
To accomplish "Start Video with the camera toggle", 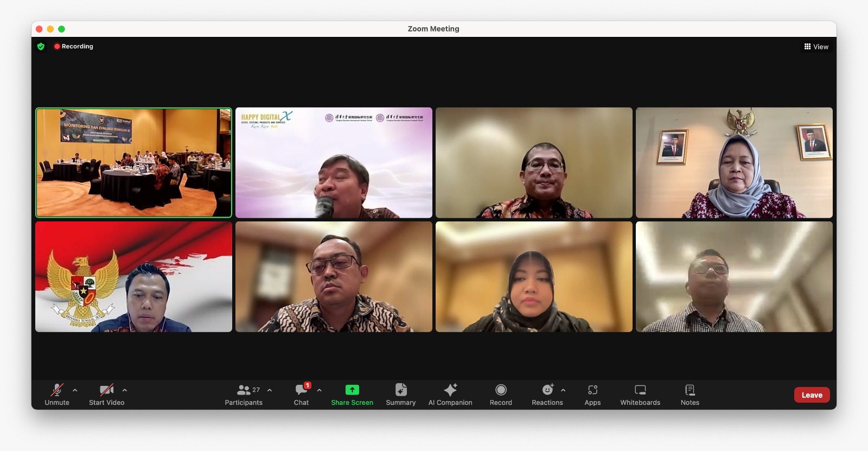I will (107, 395).
